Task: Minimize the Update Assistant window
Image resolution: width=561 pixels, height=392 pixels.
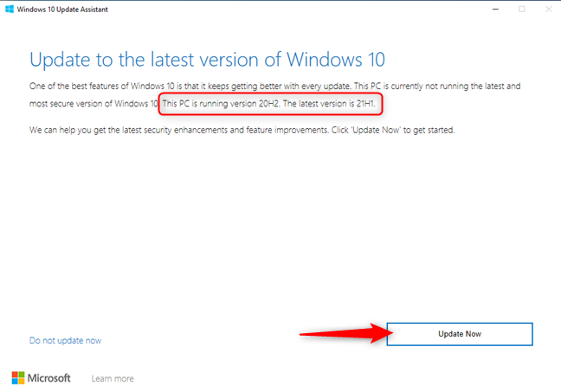Action: 495,9
